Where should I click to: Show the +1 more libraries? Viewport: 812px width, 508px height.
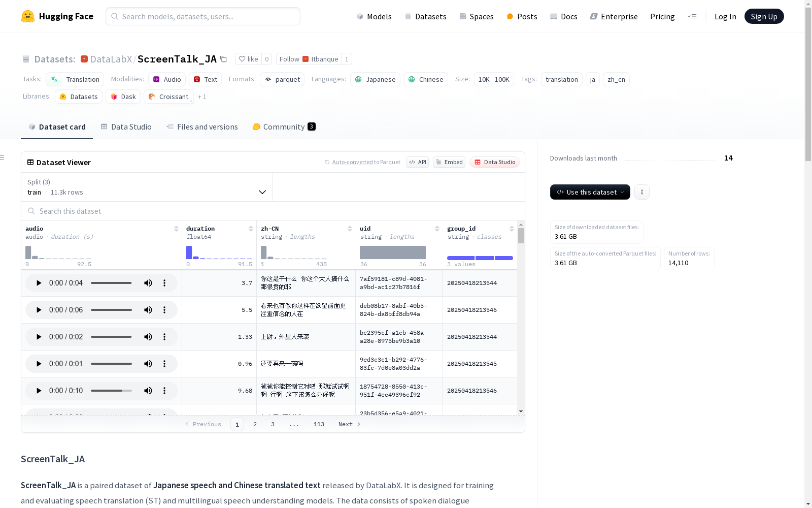pyautogui.click(x=202, y=97)
